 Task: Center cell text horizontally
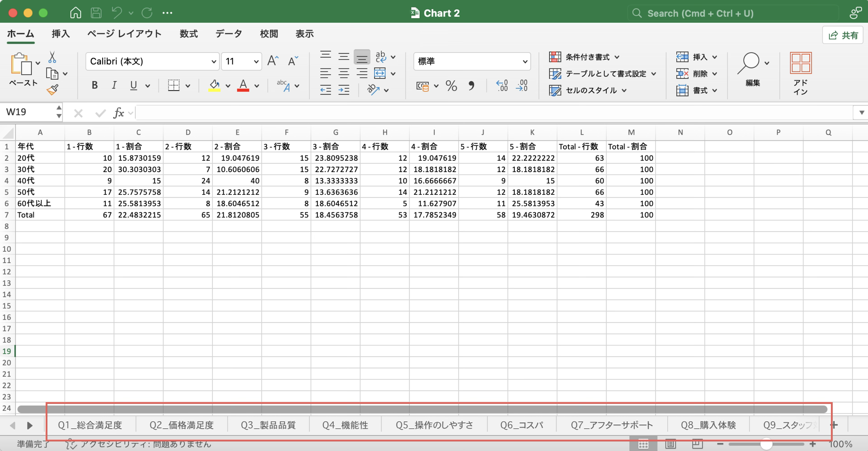(x=344, y=73)
